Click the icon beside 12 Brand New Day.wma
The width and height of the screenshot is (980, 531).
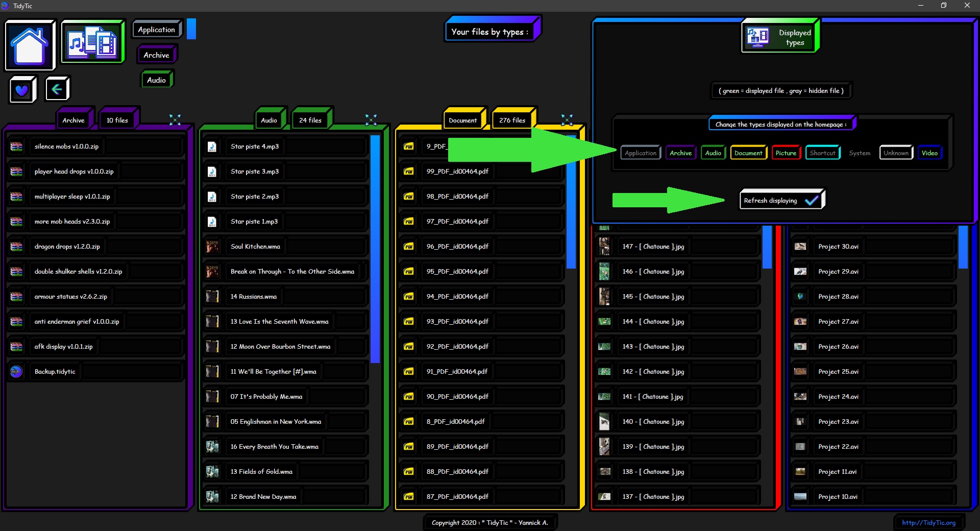tap(212, 497)
